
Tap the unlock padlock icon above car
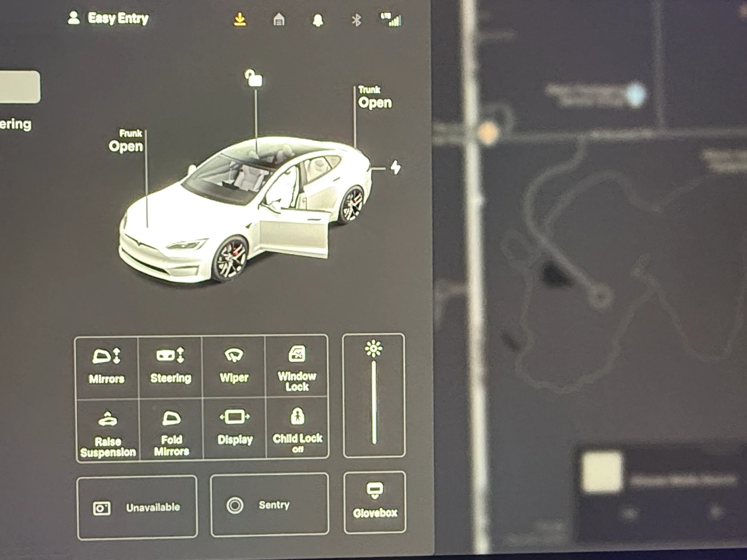tap(254, 78)
